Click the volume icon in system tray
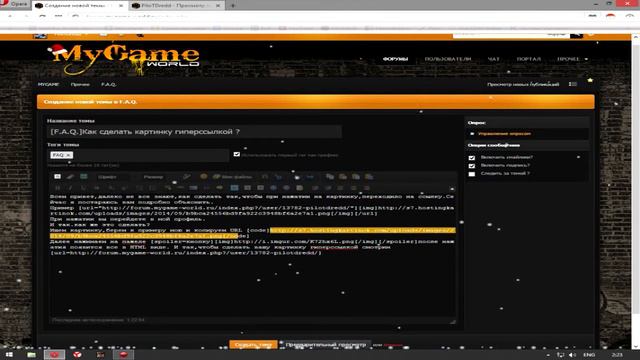Image resolution: width=640 pixels, height=360 pixels. pos(572,355)
